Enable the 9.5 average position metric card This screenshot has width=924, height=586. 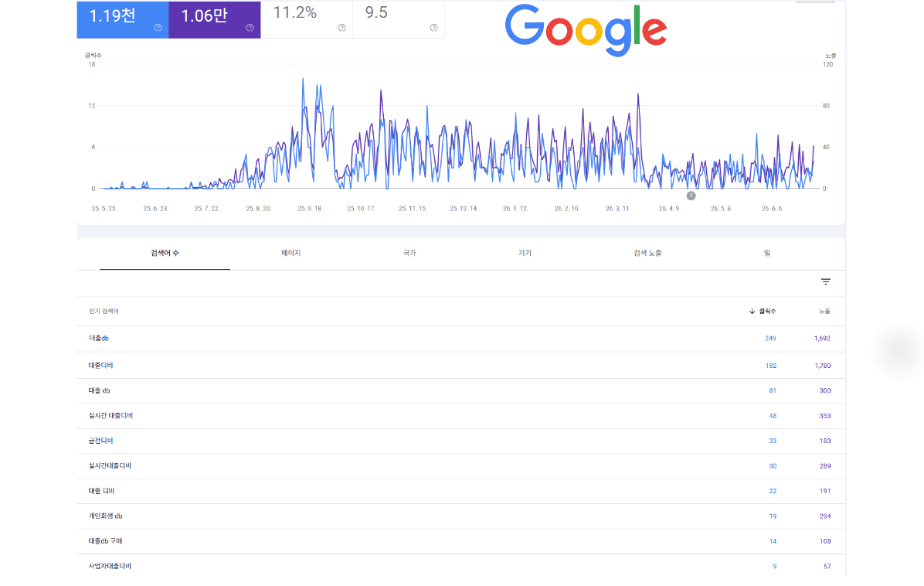pos(399,19)
